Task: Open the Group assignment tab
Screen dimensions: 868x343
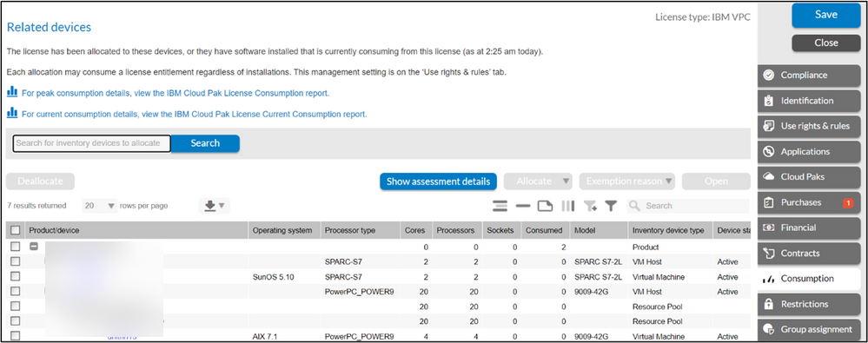Action: pyautogui.click(x=809, y=330)
